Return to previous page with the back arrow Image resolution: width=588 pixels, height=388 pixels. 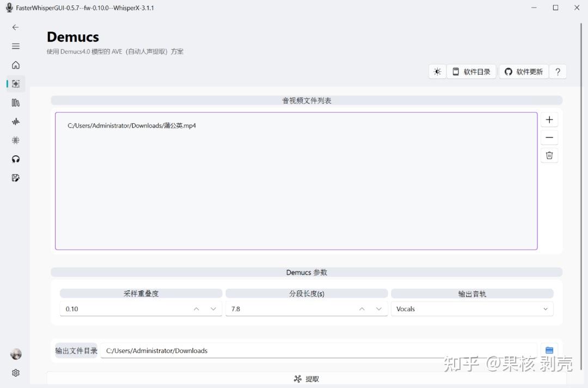[x=15, y=27]
